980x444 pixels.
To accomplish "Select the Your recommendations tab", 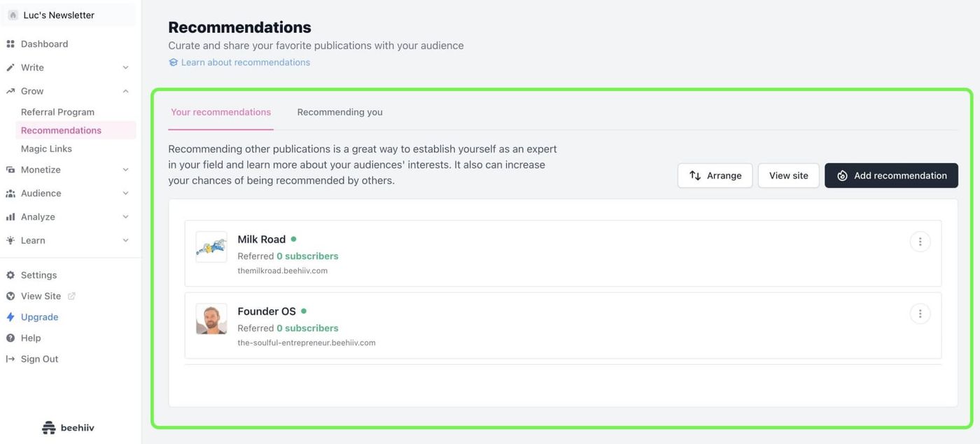I will (220, 112).
